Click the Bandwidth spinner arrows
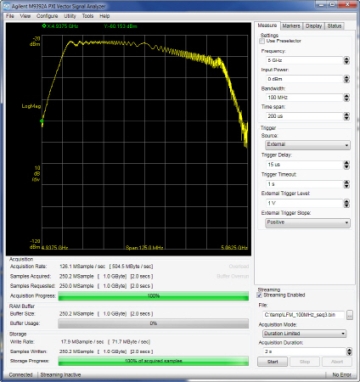360x382 pixels. [347, 98]
